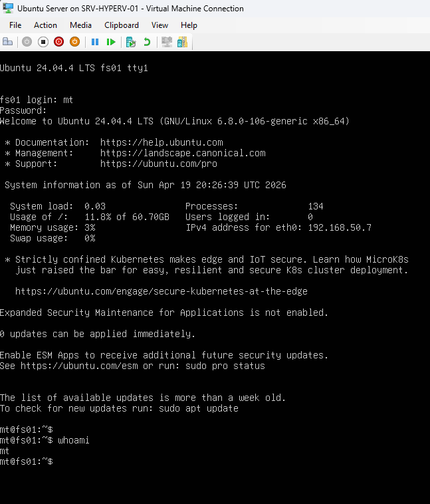Click the https://landscape.canonical.com management URL
This screenshot has height=504, width=430.
coord(183,153)
